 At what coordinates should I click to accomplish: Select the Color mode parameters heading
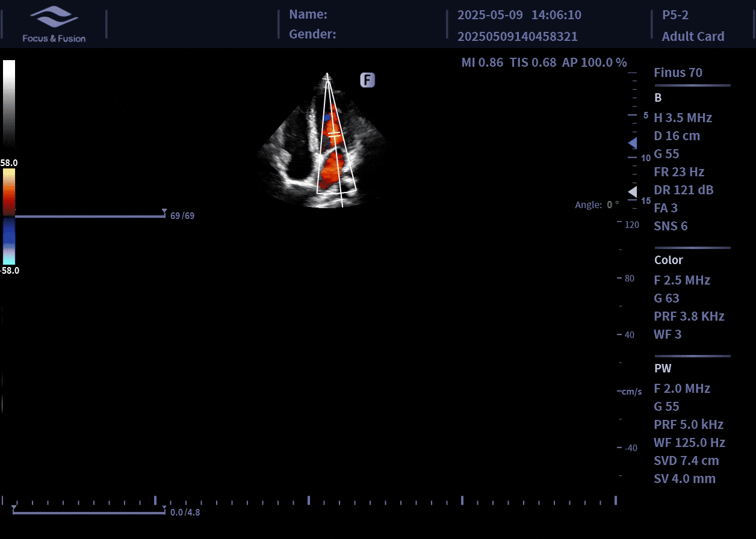point(669,260)
